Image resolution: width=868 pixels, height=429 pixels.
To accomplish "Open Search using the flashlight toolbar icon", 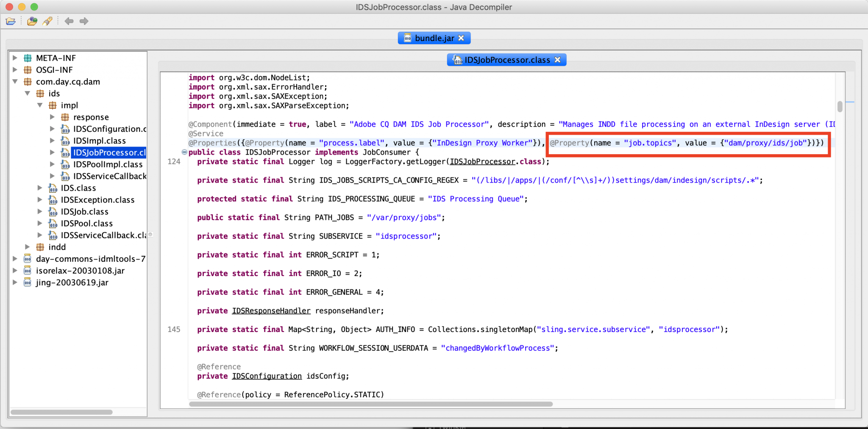I will pos(47,21).
